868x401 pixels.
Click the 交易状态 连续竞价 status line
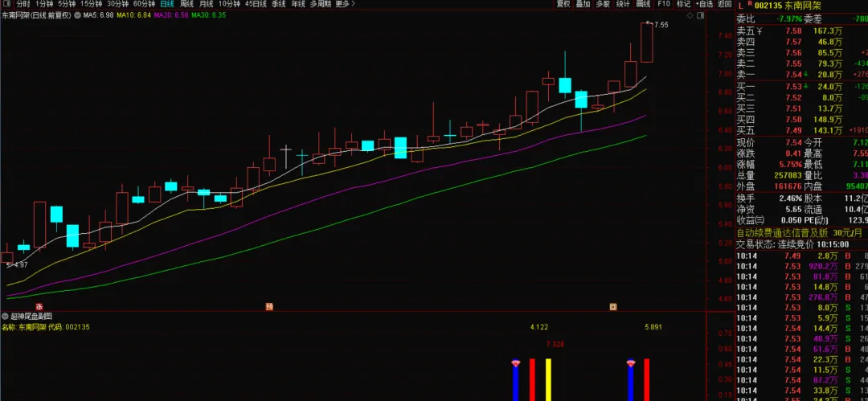[792, 244]
